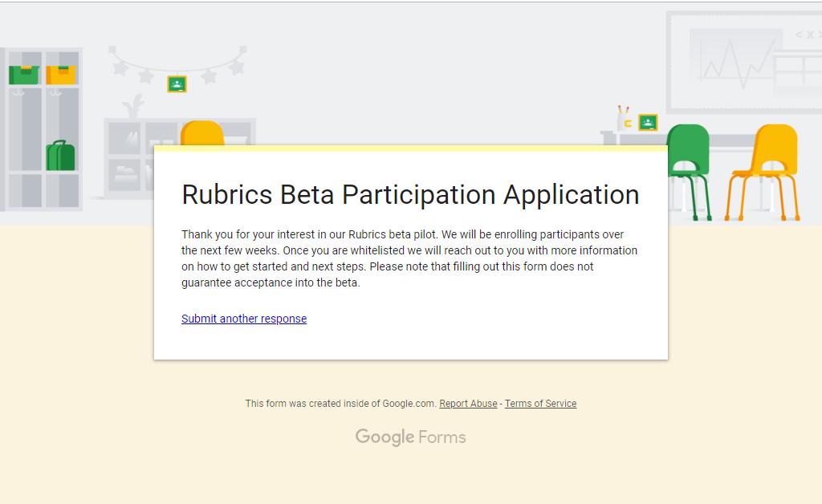The height and width of the screenshot is (504, 822).
Task: Select the Classroom chalkboard icon near the teacher desk
Action: point(648,122)
